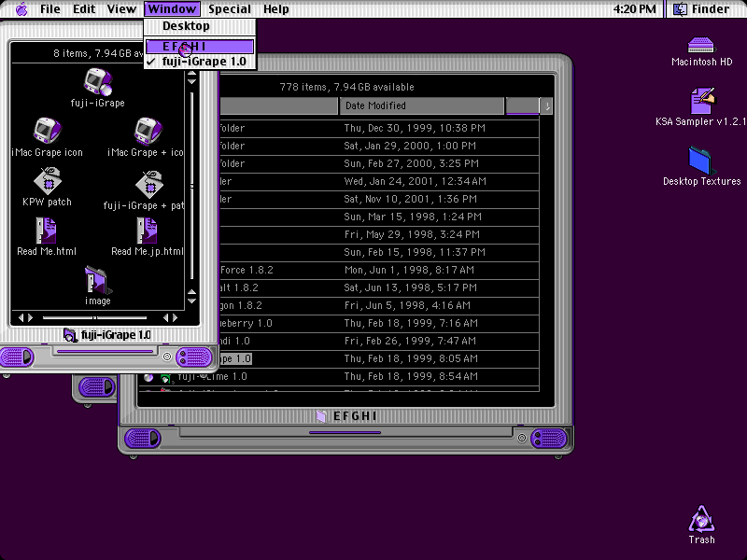
Task: Open the Apple menu icon
Action: 21,9
